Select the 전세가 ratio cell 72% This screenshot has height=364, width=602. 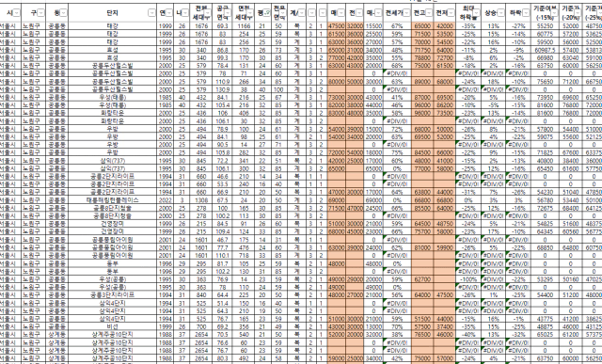[x=397, y=129]
